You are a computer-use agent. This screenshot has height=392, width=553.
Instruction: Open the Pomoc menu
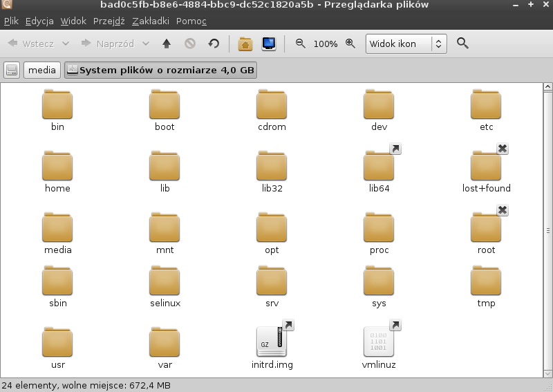pyautogui.click(x=191, y=21)
